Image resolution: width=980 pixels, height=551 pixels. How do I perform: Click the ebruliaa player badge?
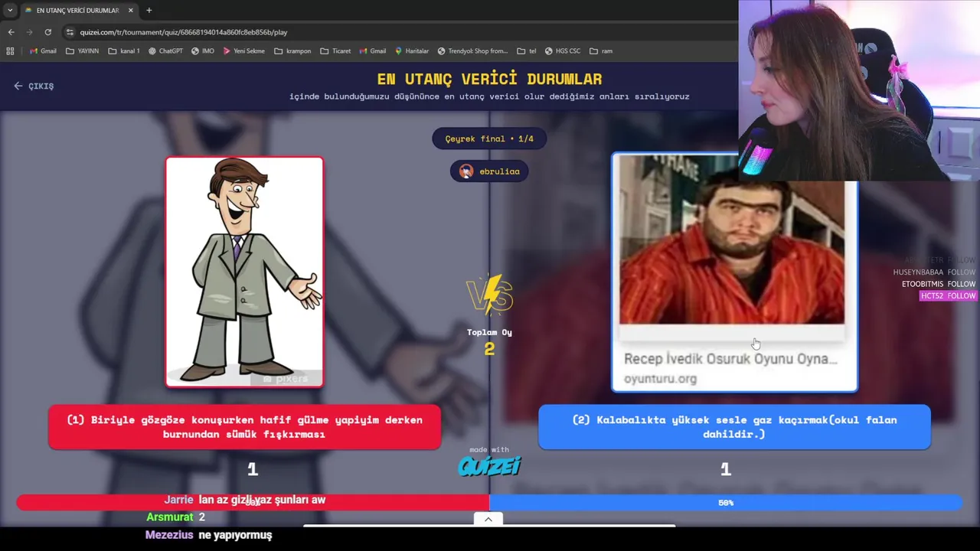click(489, 171)
